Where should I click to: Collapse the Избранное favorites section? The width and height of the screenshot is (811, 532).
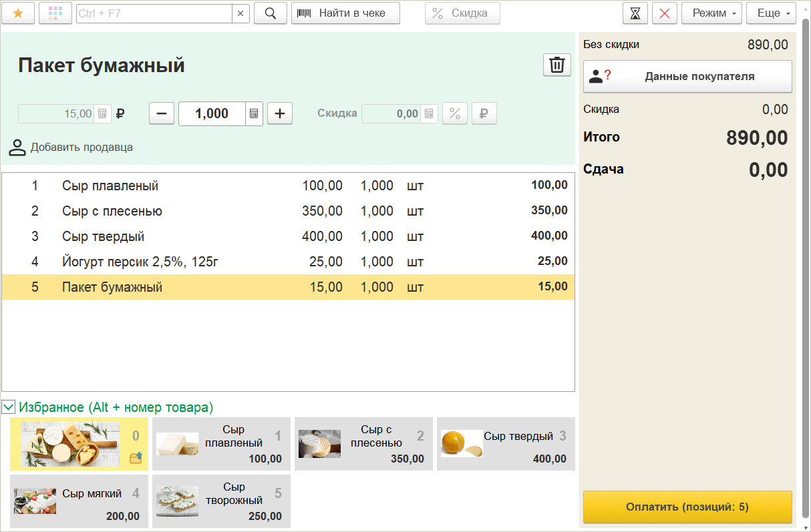point(8,407)
